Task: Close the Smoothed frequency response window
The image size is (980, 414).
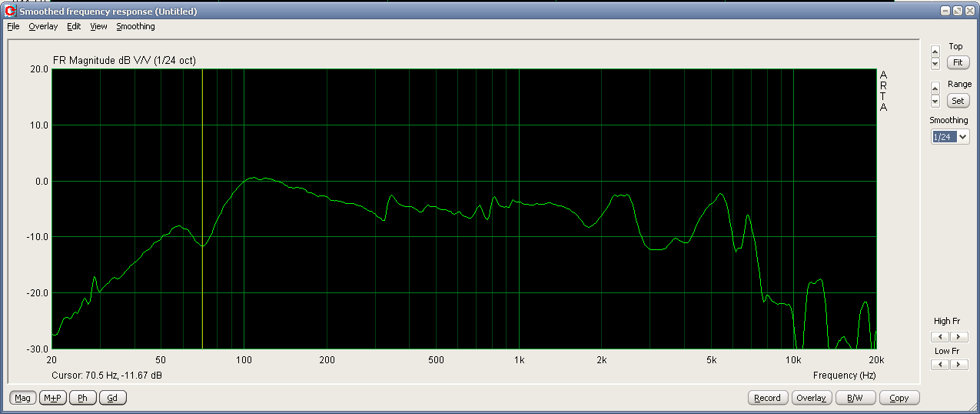Action: (x=970, y=11)
